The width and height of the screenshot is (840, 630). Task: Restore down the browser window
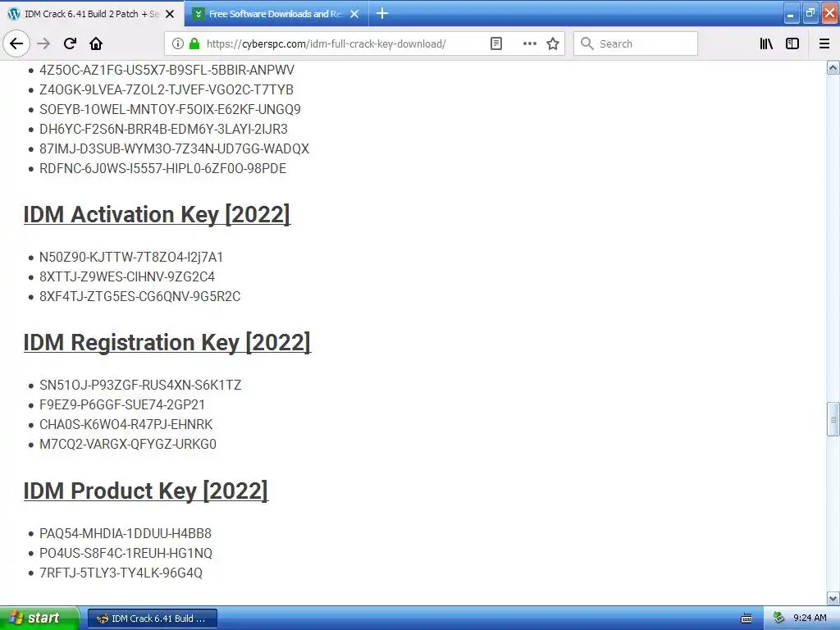[x=810, y=14]
